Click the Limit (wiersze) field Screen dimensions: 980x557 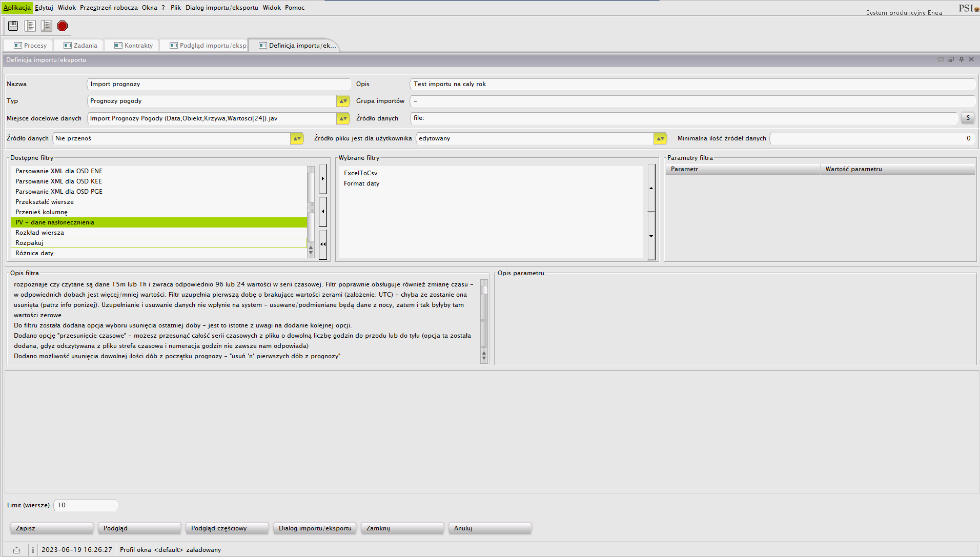[x=86, y=505]
